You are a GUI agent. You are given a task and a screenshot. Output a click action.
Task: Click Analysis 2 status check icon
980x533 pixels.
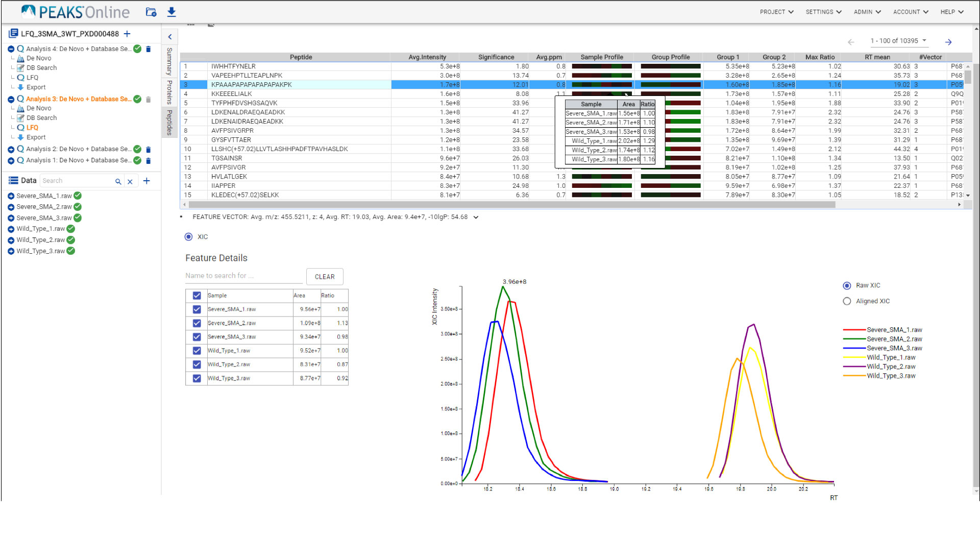(137, 149)
